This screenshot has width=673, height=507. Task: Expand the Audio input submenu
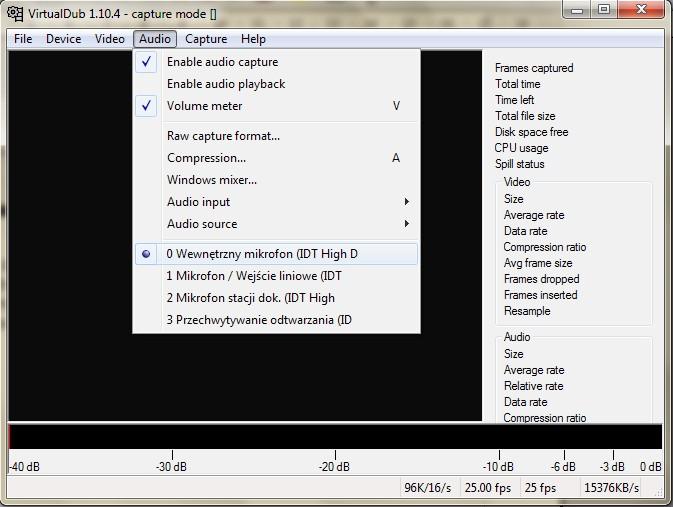276,201
